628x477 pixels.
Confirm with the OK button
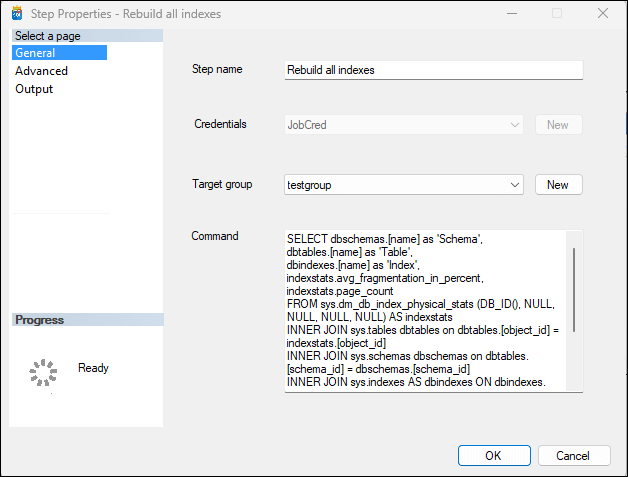(x=493, y=455)
